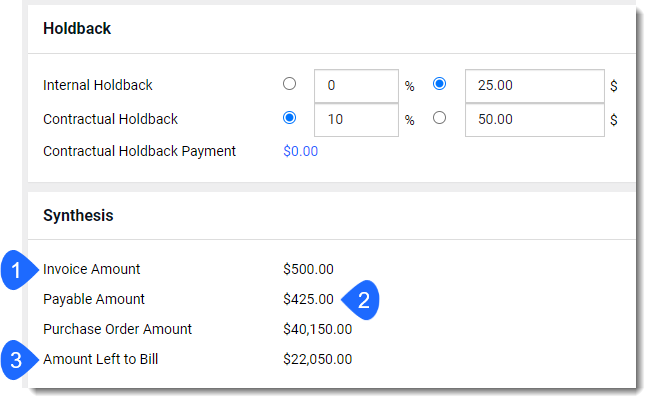This screenshot has width=651, height=403.
Task: Click callout marker number 1
Action: coord(17,270)
